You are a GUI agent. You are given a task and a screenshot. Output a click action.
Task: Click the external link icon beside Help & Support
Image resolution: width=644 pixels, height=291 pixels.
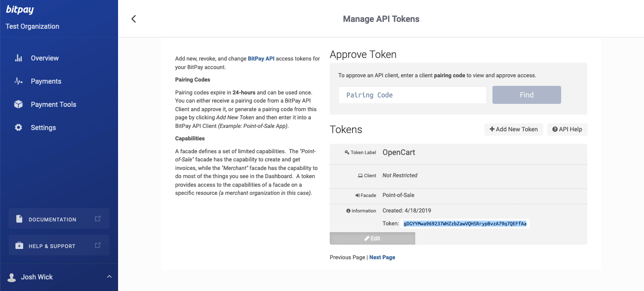(x=98, y=246)
